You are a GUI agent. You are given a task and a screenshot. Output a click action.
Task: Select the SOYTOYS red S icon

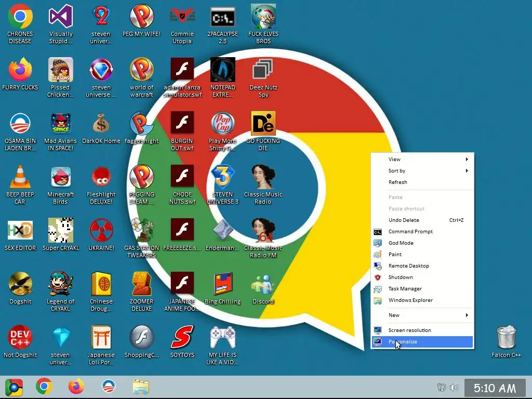tap(182, 337)
